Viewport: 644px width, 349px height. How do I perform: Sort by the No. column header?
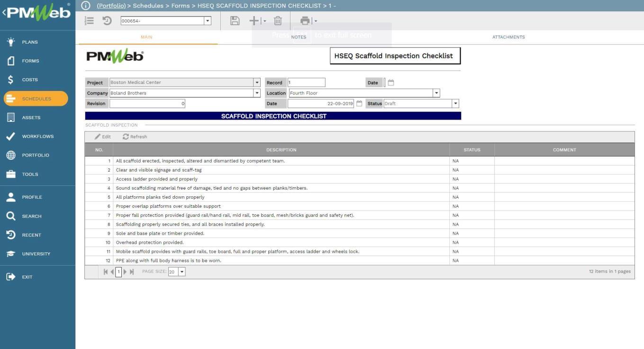99,150
